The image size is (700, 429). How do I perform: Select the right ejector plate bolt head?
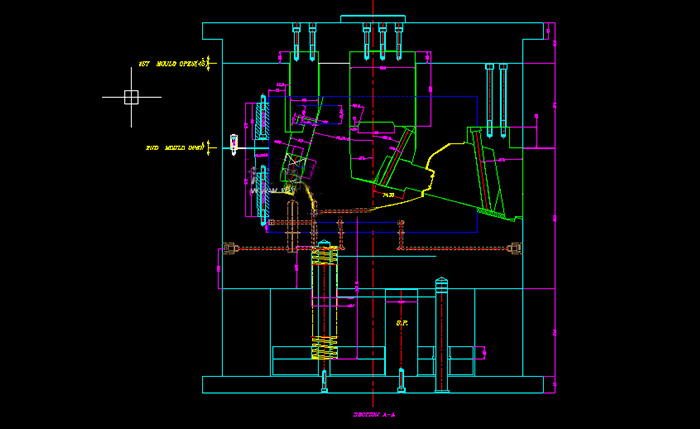515,249
